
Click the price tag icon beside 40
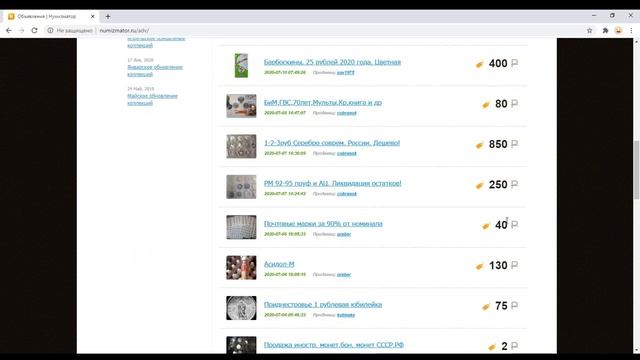486,226
